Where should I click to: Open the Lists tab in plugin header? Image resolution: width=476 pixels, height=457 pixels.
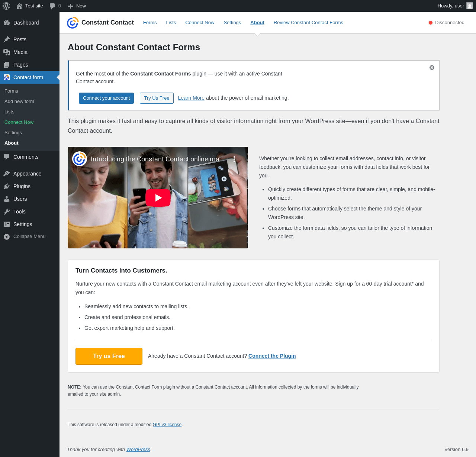tap(171, 23)
